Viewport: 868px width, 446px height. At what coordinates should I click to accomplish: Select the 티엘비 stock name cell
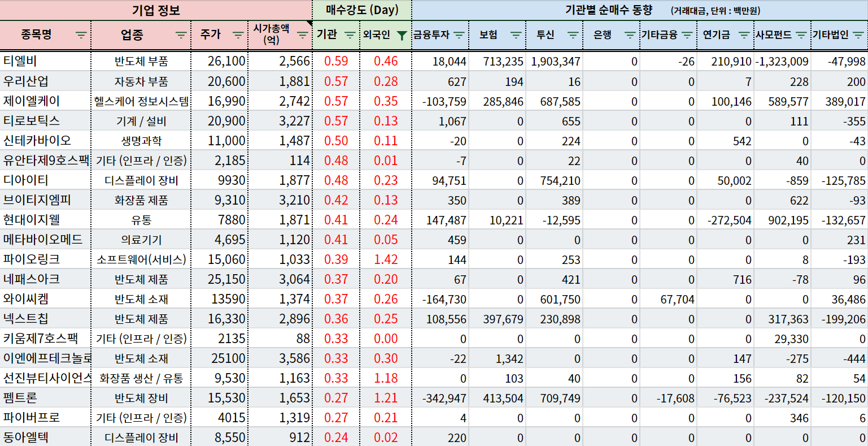click(45, 61)
